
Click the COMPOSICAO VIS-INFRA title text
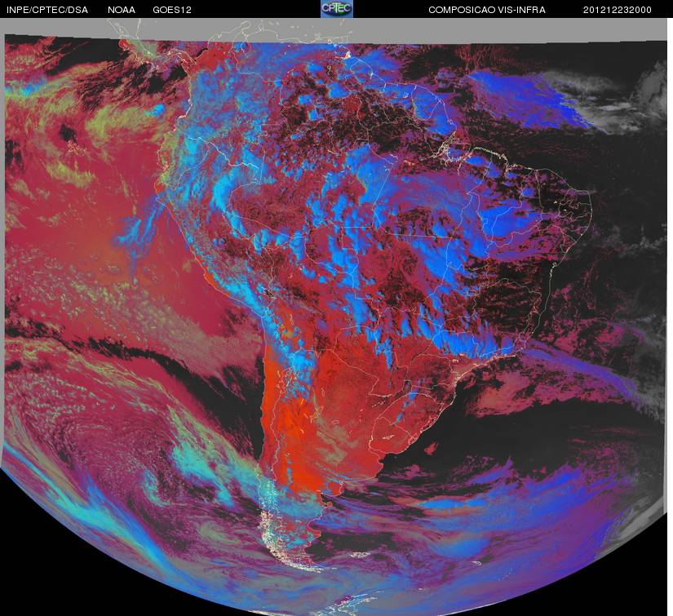pyautogui.click(x=487, y=10)
